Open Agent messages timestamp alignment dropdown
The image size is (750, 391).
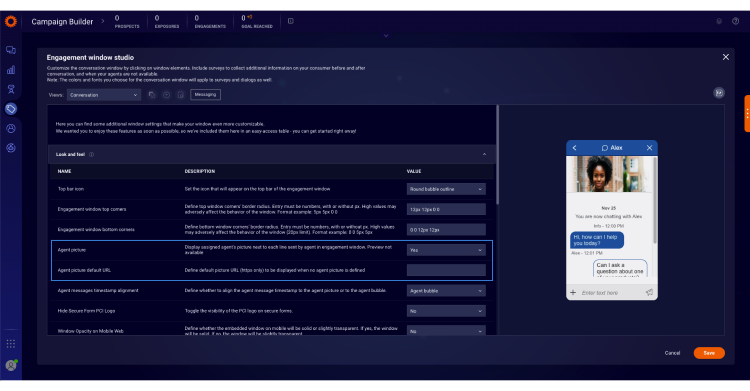pos(446,290)
